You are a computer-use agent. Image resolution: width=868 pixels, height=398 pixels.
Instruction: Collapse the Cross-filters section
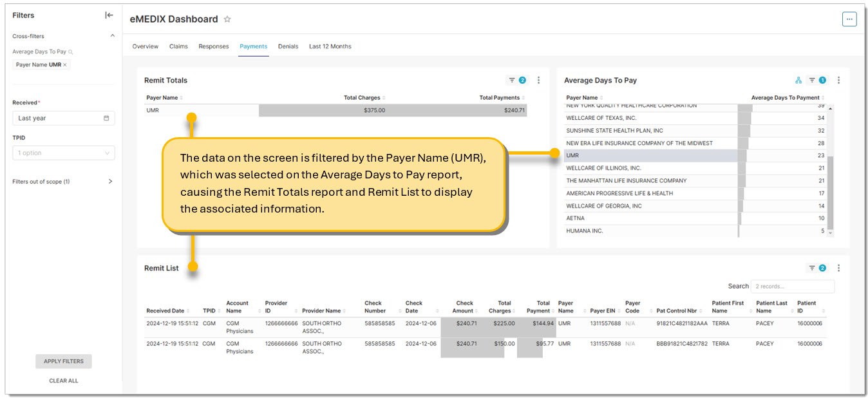point(112,36)
